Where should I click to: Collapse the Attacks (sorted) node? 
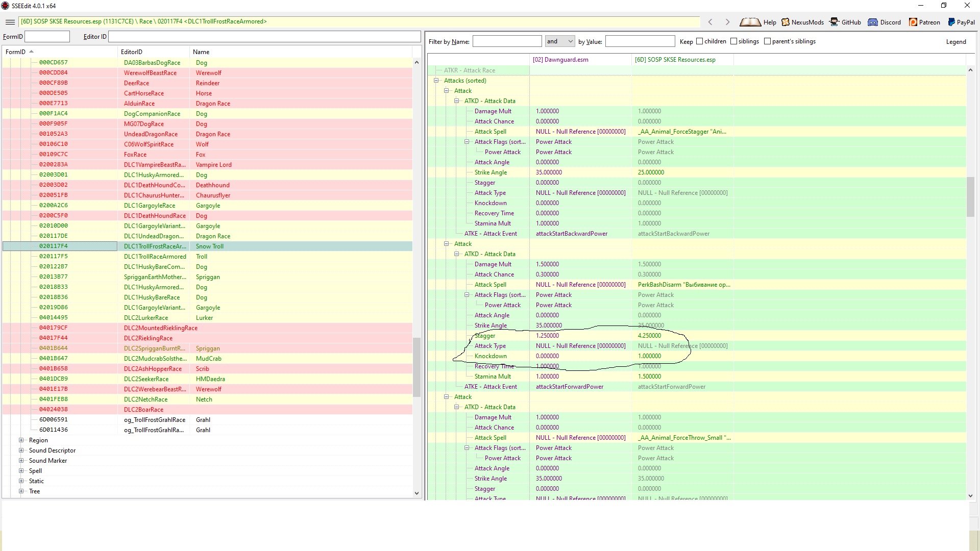(436, 81)
